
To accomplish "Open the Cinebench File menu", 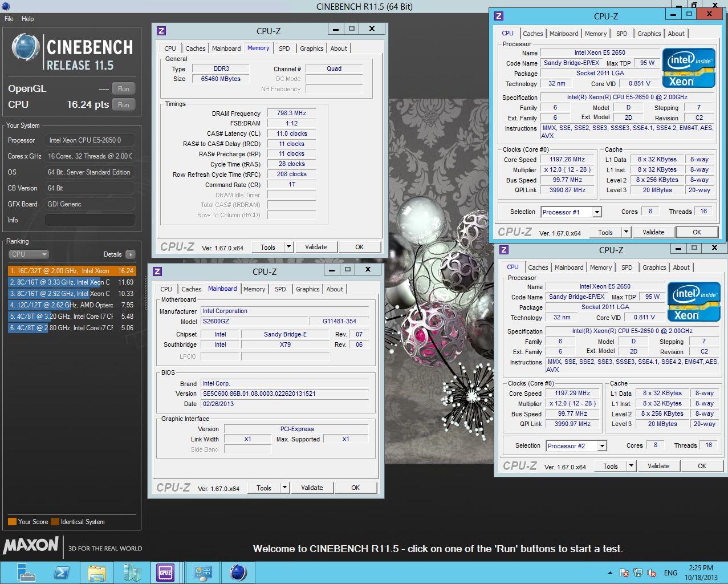I will (9, 19).
